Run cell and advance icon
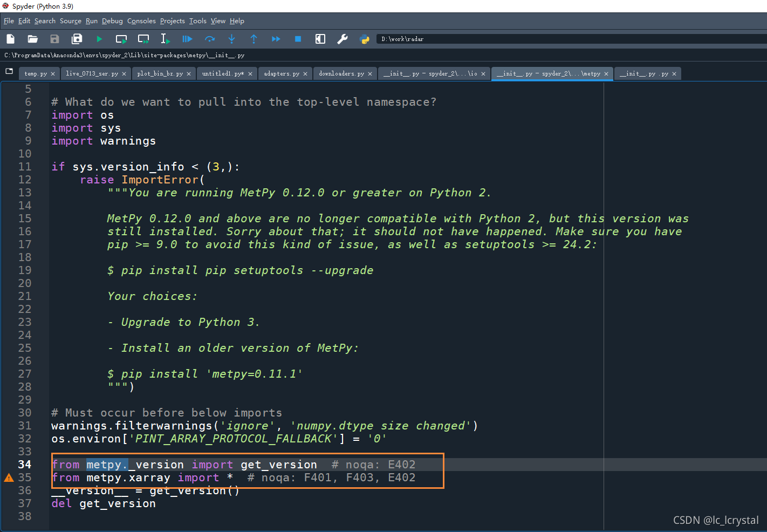This screenshot has height=532, width=767. [x=143, y=39]
